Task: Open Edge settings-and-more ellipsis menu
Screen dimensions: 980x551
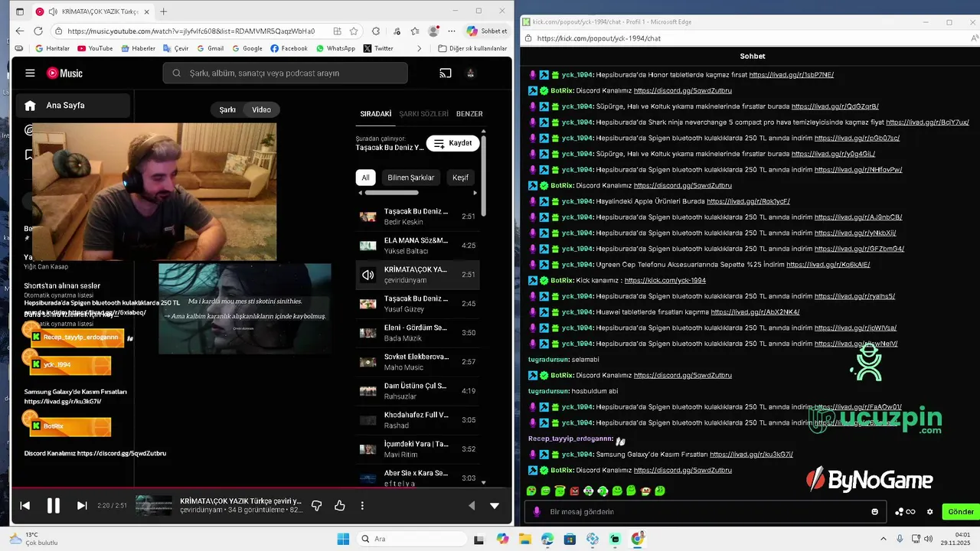Action: point(452,31)
